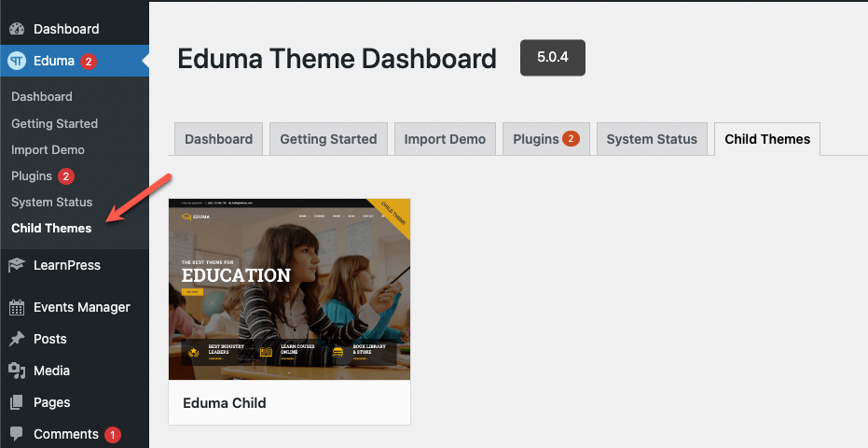
Task: Click the Comments speech bubble icon
Action: tap(17, 434)
